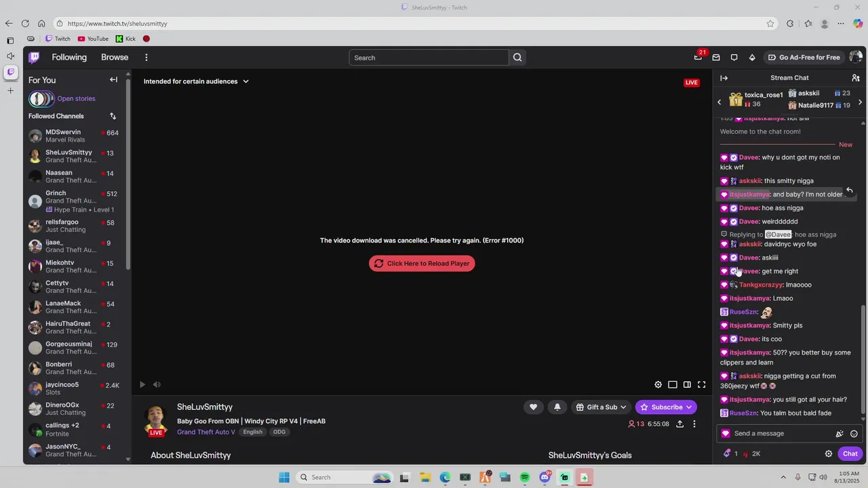Open the whispers chat bubble icon
The height and width of the screenshot is (488, 868).
point(734,58)
